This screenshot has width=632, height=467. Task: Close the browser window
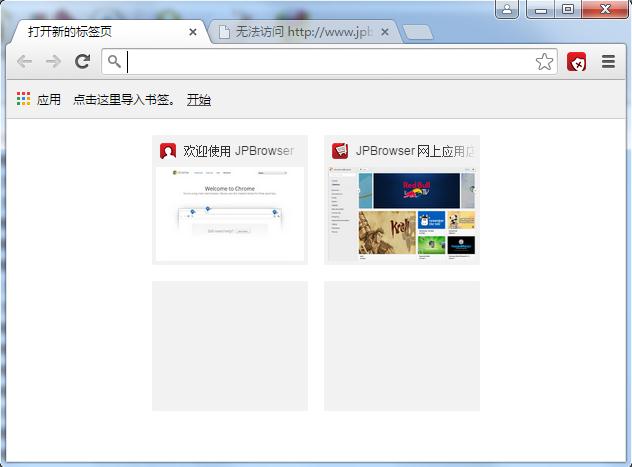[x=605, y=9]
